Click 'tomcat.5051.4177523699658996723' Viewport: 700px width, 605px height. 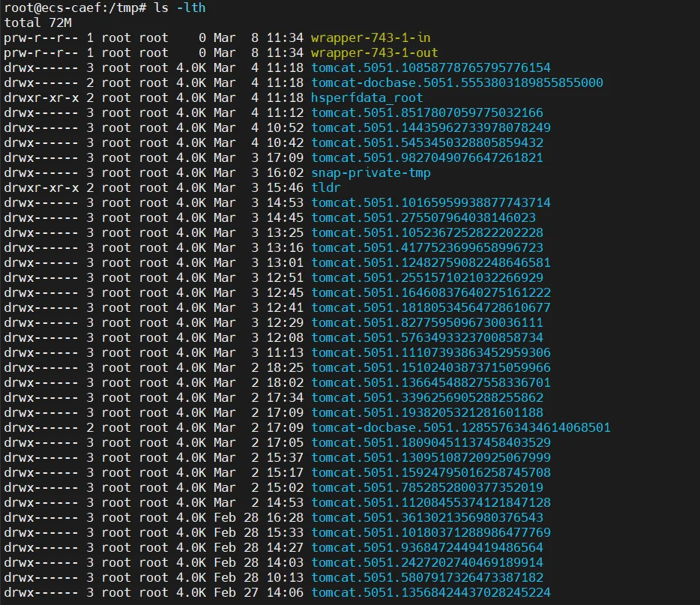(x=427, y=248)
